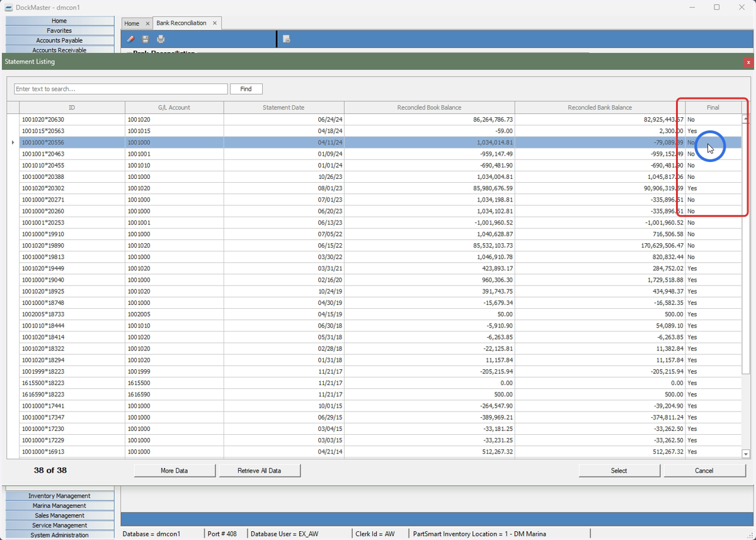Click the Find button
This screenshot has height=540, width=756.
tap(246, 89)
